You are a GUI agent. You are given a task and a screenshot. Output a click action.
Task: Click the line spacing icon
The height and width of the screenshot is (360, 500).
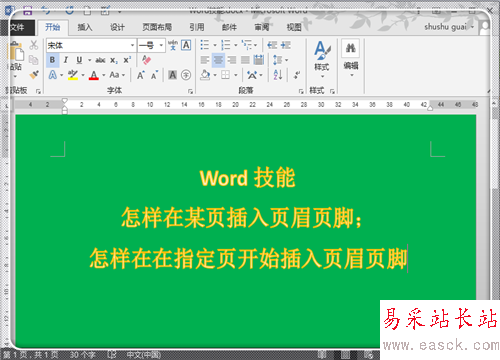click(277, 60)
